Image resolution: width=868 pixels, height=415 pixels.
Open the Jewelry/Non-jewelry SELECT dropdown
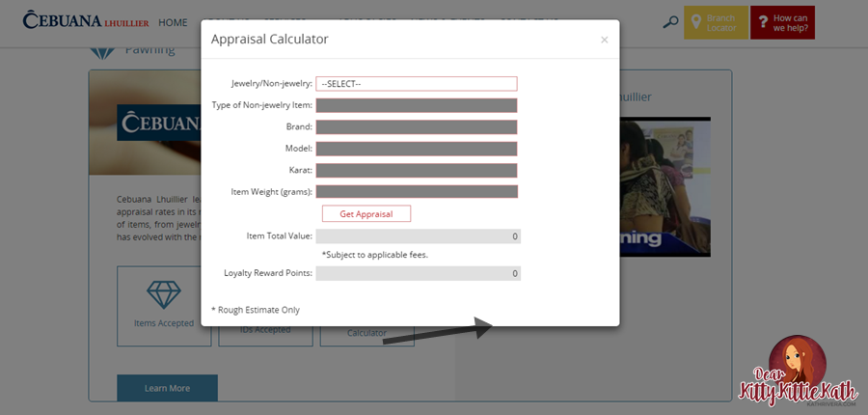[x=417, y=84]
